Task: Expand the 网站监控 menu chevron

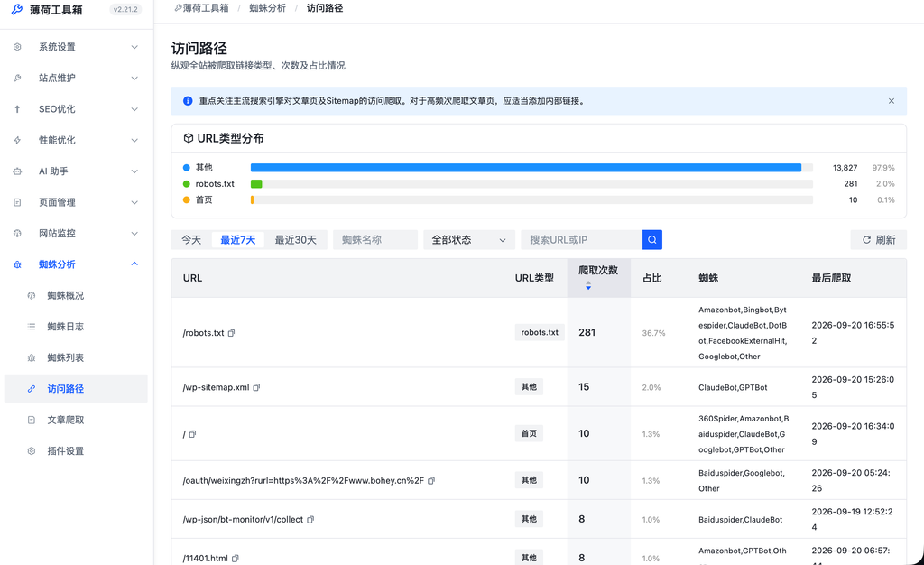Action: [x=134, y=233]
